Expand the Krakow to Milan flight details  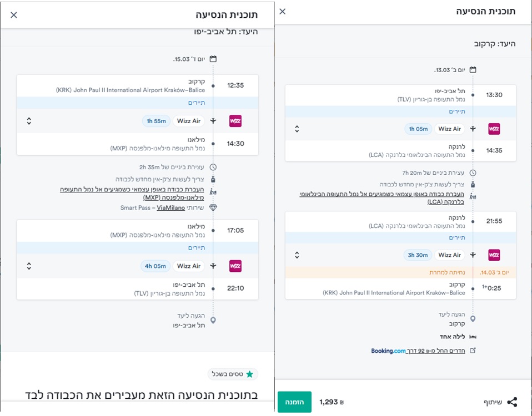click(x=29, y=121)
